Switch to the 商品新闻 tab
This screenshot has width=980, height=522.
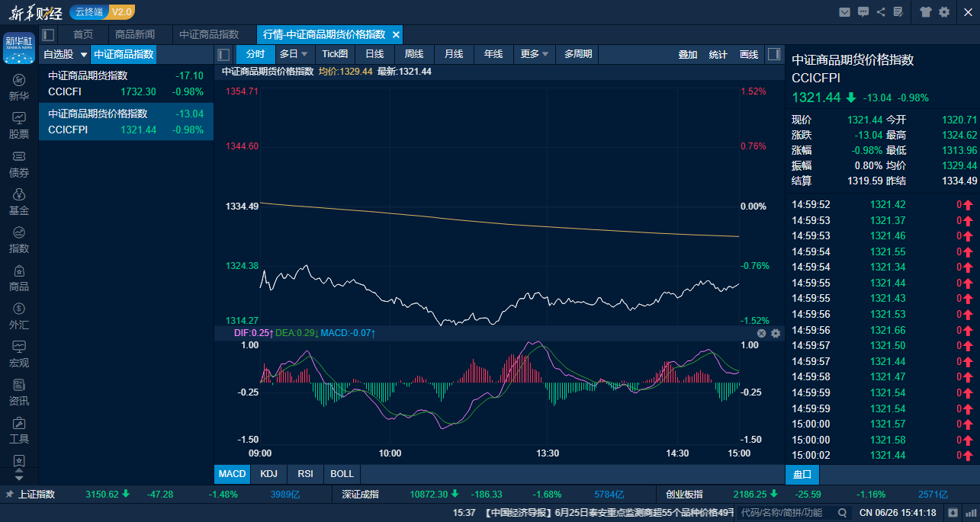pos(134,34)
